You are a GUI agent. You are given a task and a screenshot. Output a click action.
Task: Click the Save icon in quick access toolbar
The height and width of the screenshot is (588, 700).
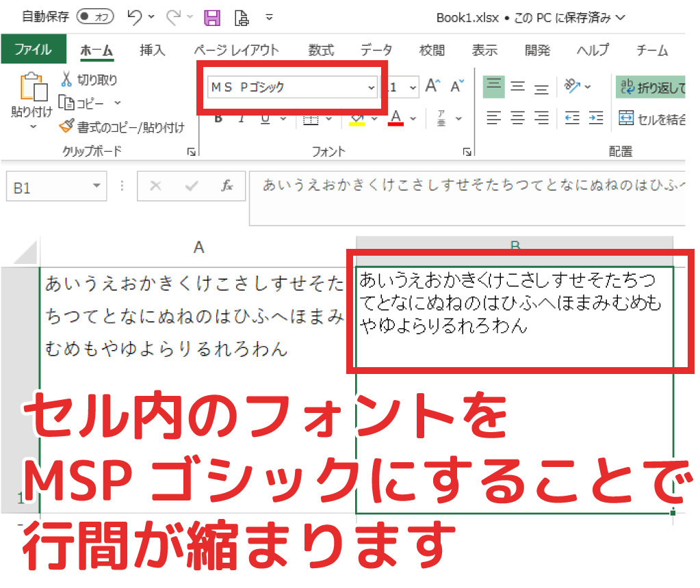(x=212, y=17)
